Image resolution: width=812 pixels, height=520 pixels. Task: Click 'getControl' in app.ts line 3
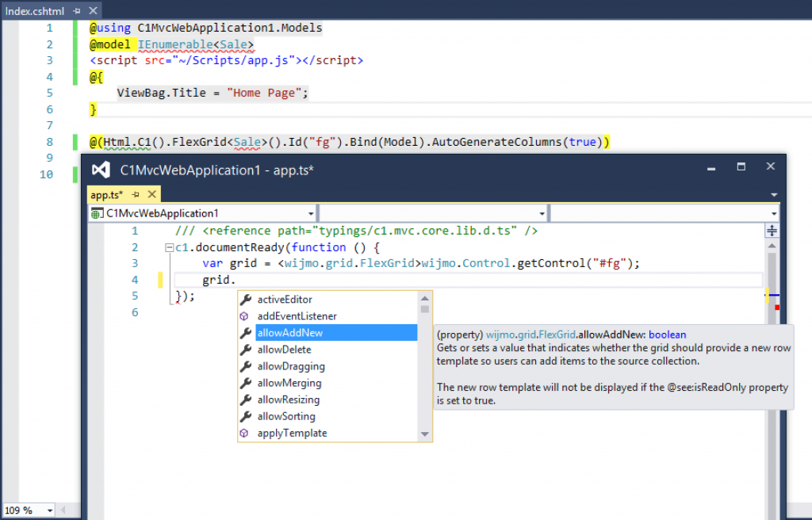tap(551, 263)
